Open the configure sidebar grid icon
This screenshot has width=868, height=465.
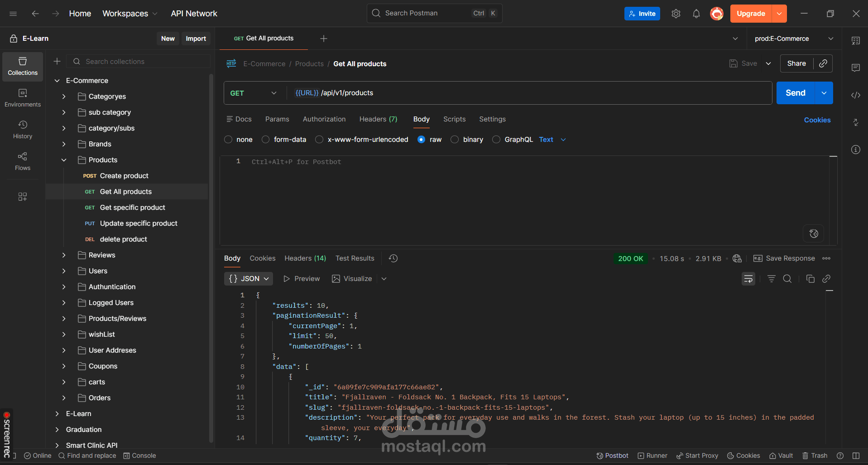point(23,196)
